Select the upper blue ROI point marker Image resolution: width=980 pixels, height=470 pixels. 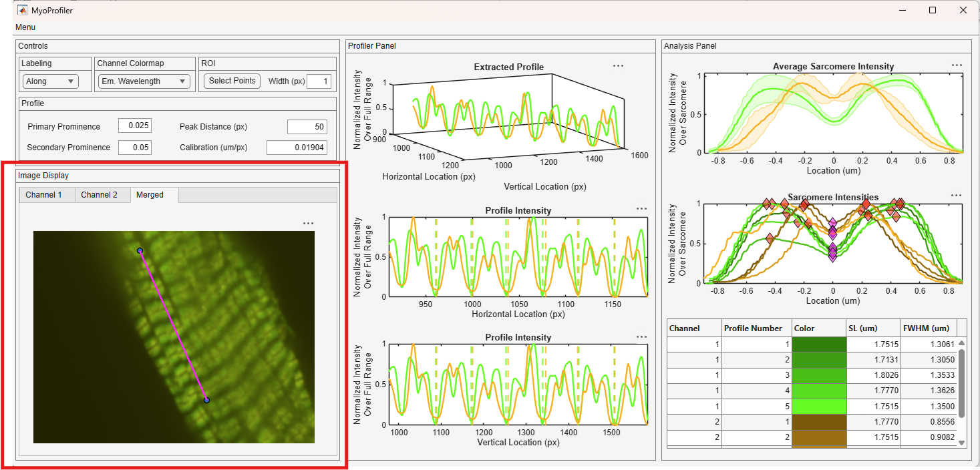point(140,251)
